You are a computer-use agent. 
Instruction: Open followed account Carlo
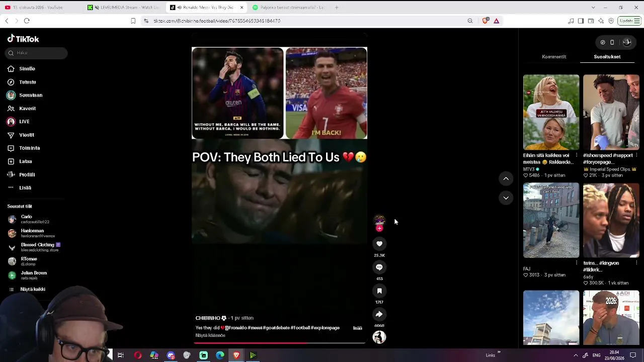tap(29, 219)
